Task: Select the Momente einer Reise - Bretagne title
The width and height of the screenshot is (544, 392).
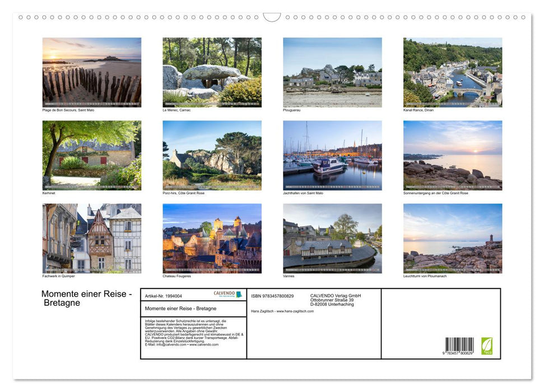Action: coord(87,298)
